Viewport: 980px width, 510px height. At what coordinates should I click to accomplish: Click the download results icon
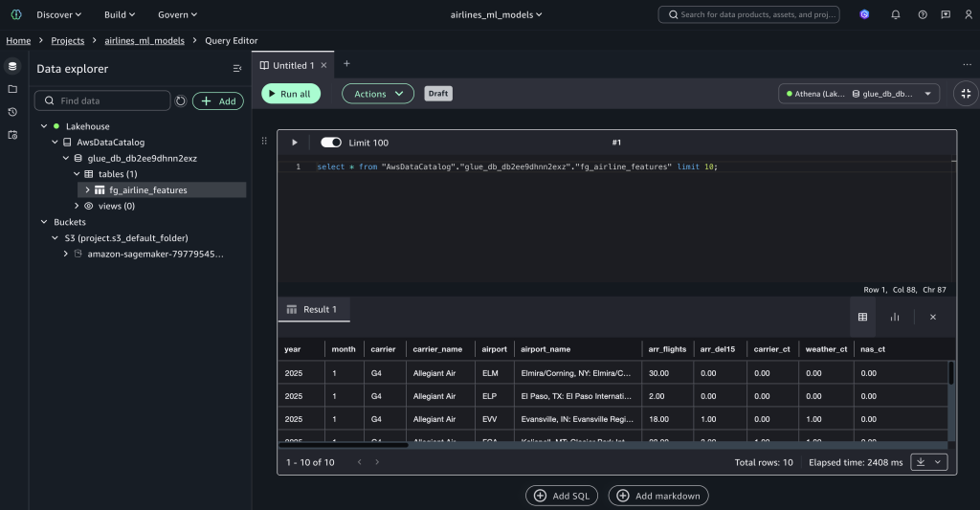pyautogui.click(x=921, y=462)
